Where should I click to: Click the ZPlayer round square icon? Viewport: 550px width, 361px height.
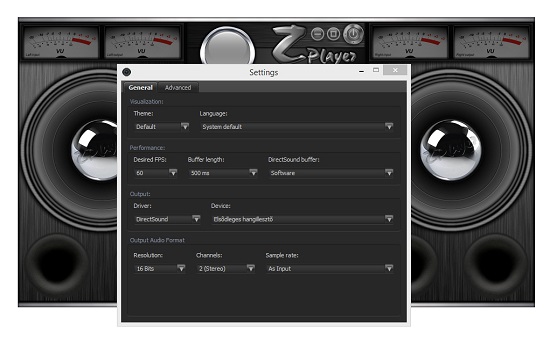pos(333,34)
